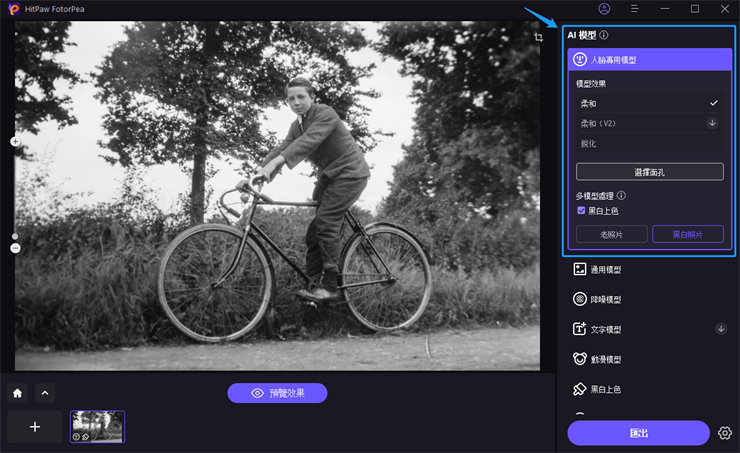Click the 預覽效果 preview button
This screenshot has height=453, width=740.
coord(277,393)
